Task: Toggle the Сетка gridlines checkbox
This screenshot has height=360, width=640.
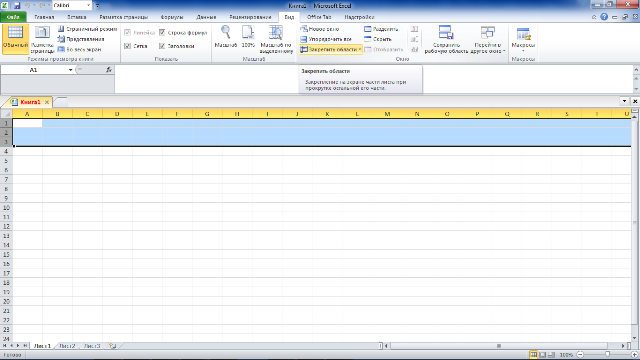Action: (127, 46)
